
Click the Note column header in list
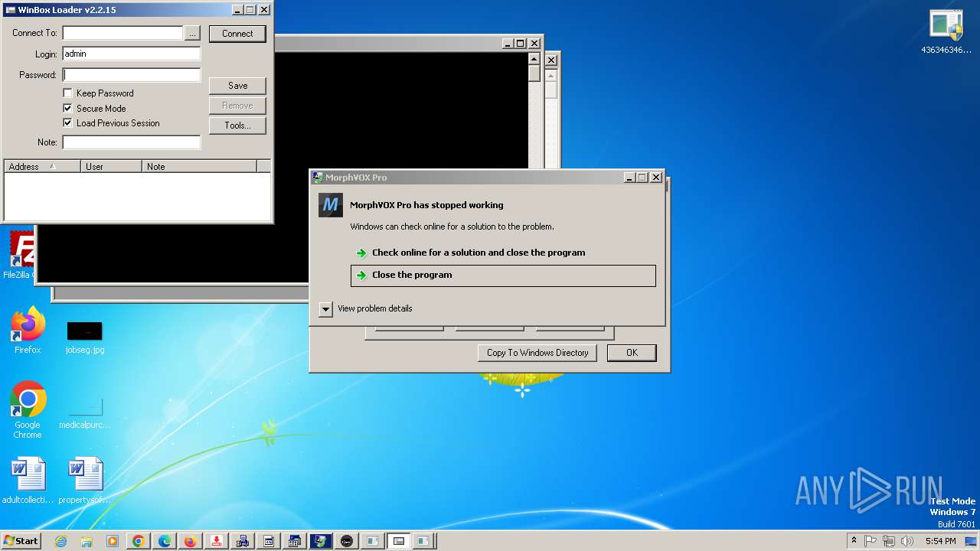click(x=199, y=166)
